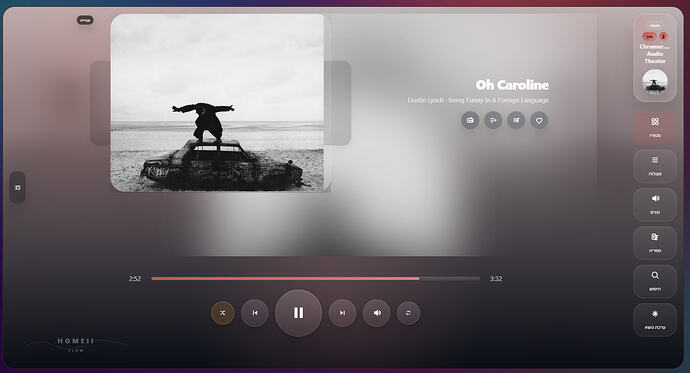Viewport: 690px width, 373px height.
Task: Open the speaker section in sidebar
Action: [x=655, y=205]
